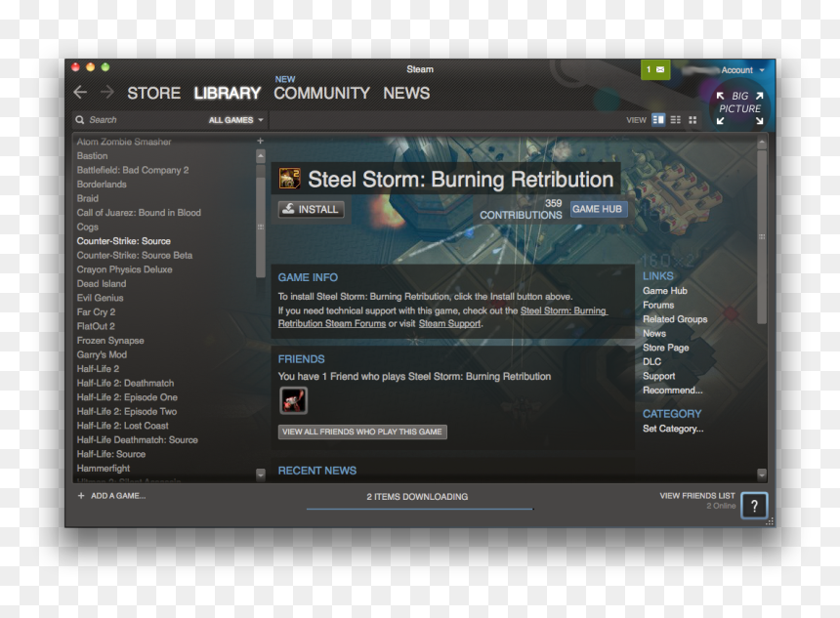Select Dead Island in game list
Screen dimensions: 840x618
(102, 284)
